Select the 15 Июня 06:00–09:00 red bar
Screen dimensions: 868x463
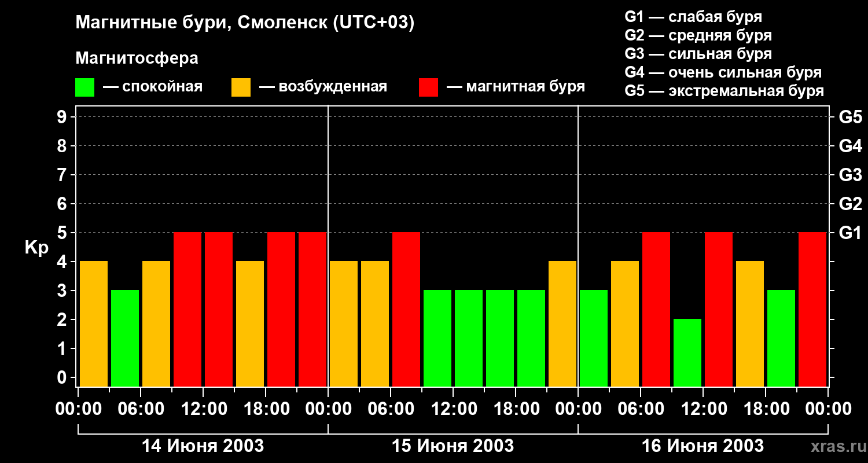coord(406,309)
